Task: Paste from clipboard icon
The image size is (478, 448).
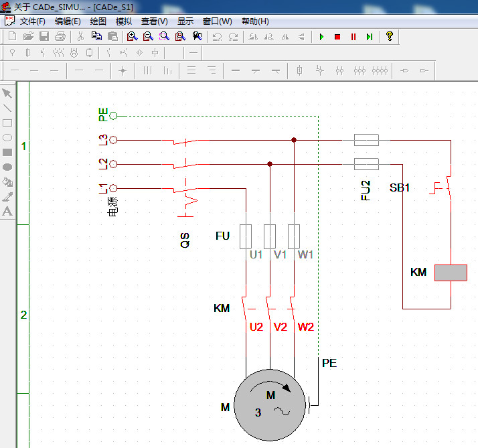Action: 112,36
